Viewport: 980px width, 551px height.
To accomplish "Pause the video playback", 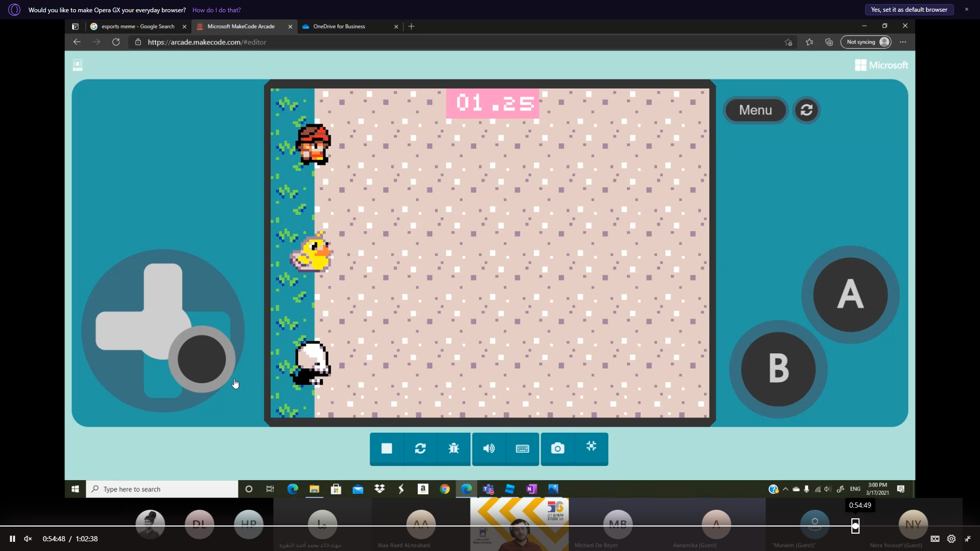I will click(x=12, y=539).
